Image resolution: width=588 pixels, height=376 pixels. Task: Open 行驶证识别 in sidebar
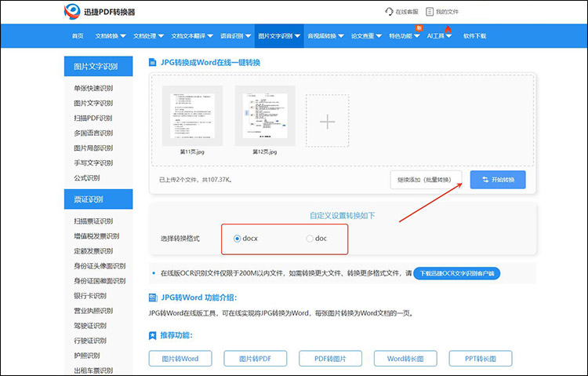tap(90, 341)
